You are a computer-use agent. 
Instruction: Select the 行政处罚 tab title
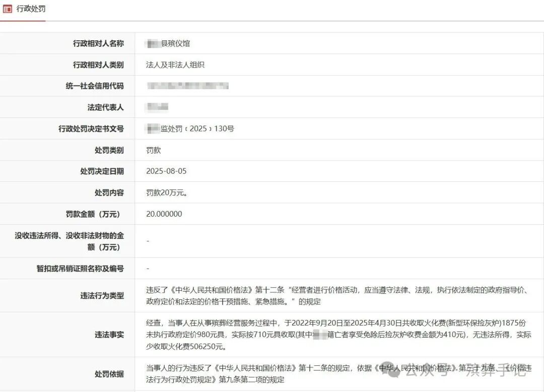click(31, 9)
